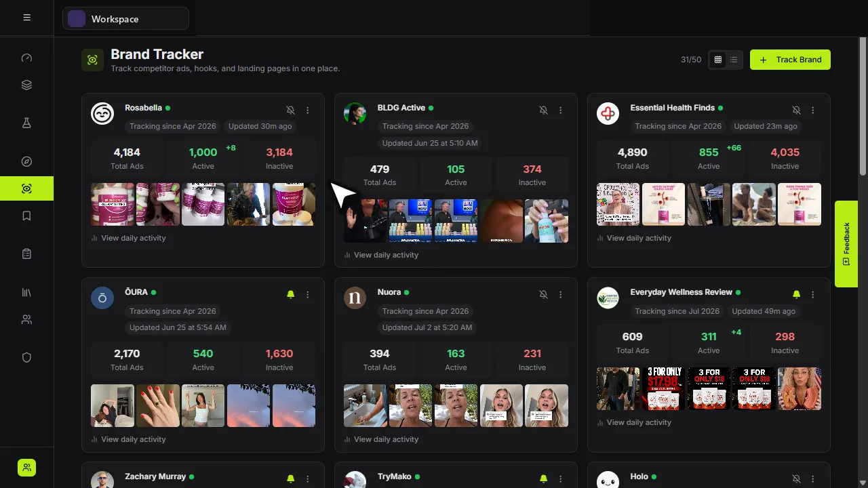View daily activity for Essential Health Finds

click(634, 238)
